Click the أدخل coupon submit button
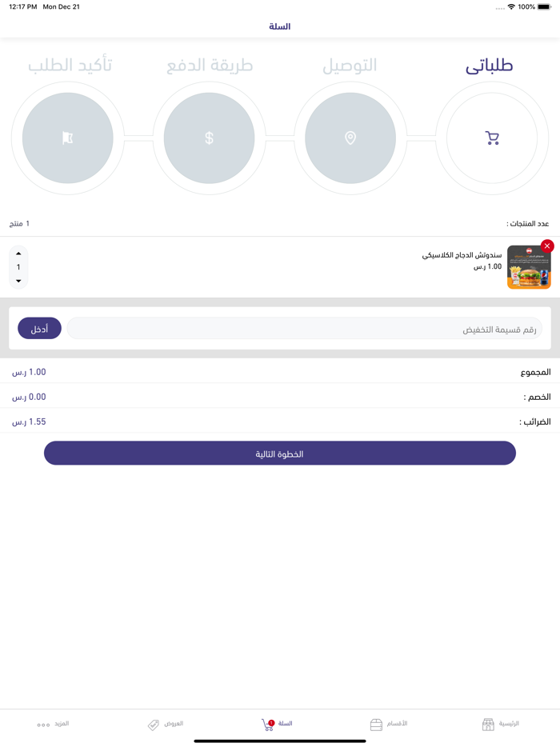Screen dimensions: 560x747 (39, 328)
